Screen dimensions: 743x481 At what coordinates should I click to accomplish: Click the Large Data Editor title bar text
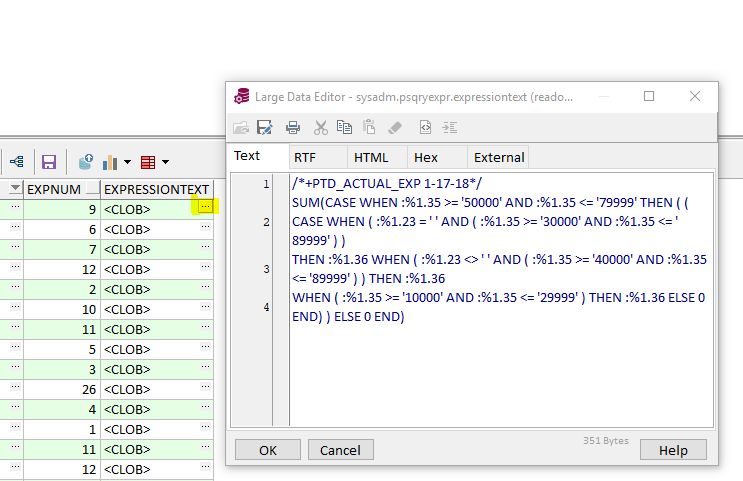(x=414, y=97)
